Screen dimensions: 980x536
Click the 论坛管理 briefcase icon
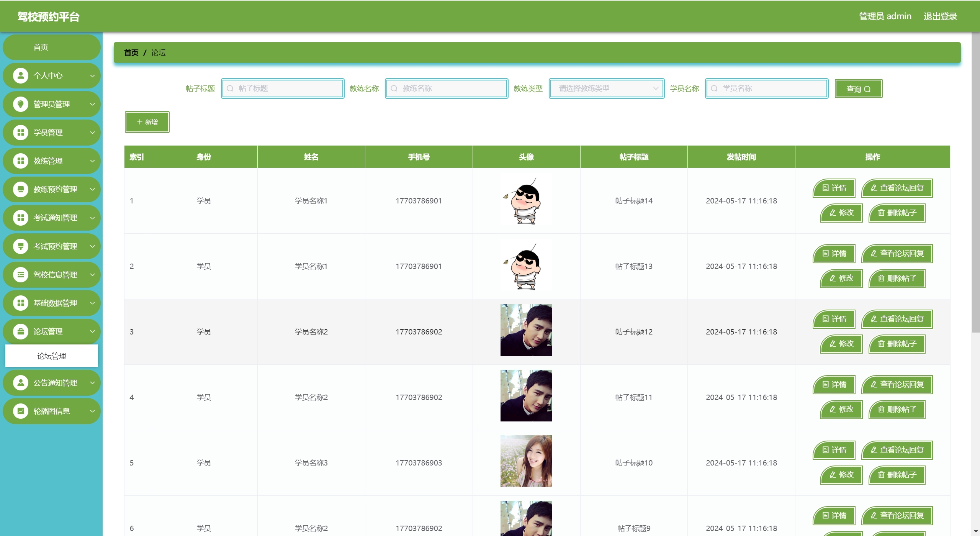pyautogui.click(x=21, y=331)
